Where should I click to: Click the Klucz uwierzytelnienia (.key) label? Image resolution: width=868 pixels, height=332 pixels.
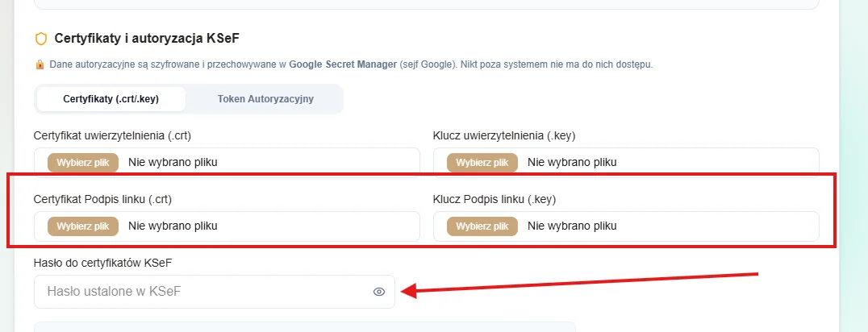click(504, 135)
